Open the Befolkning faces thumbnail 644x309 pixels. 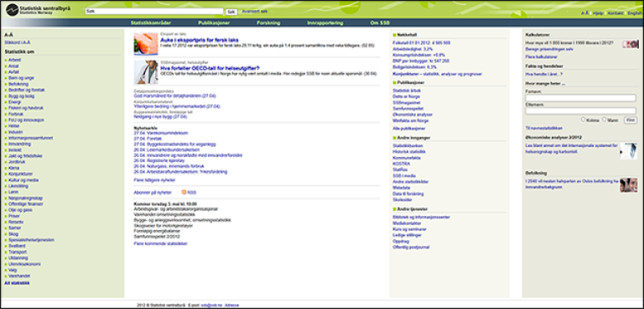click(x=628, y=186)
